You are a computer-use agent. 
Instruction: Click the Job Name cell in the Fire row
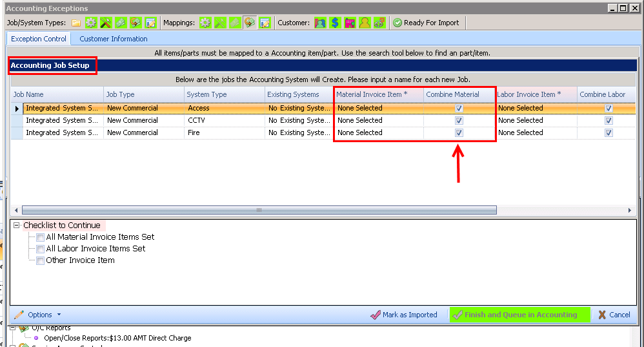(x=63, y=133)
